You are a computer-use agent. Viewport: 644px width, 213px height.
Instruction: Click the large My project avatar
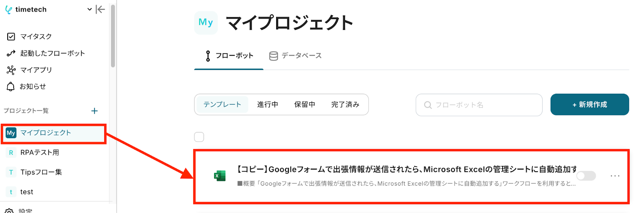pos(206,23)
